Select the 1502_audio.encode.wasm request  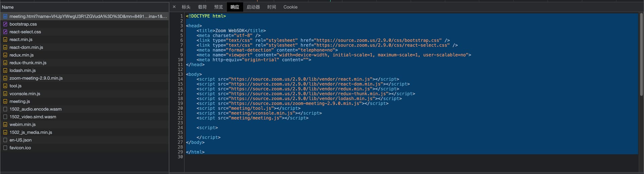tap(85, 109)
